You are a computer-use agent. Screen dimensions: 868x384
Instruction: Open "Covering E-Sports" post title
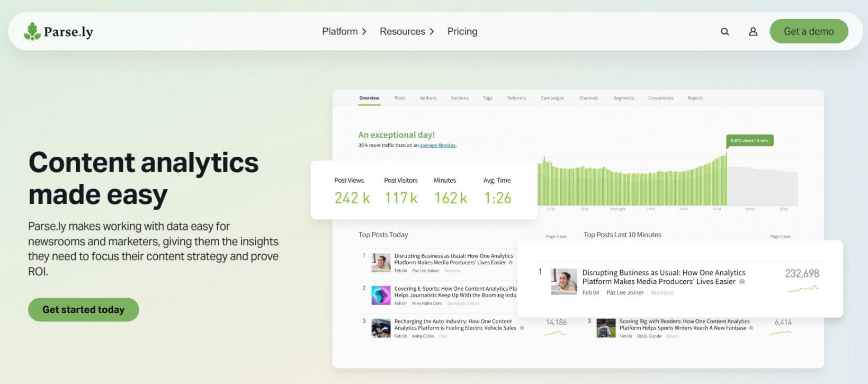click(455, 292)
